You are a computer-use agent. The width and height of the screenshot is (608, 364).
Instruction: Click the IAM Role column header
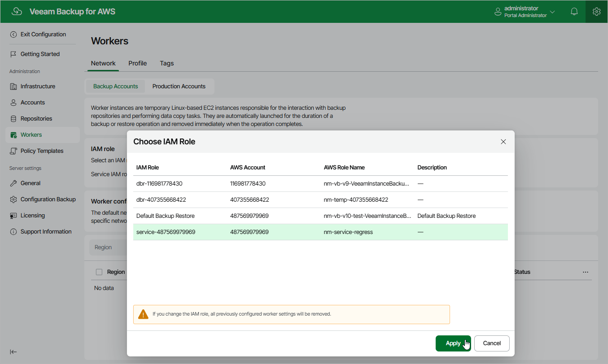(x=148, y=168)
